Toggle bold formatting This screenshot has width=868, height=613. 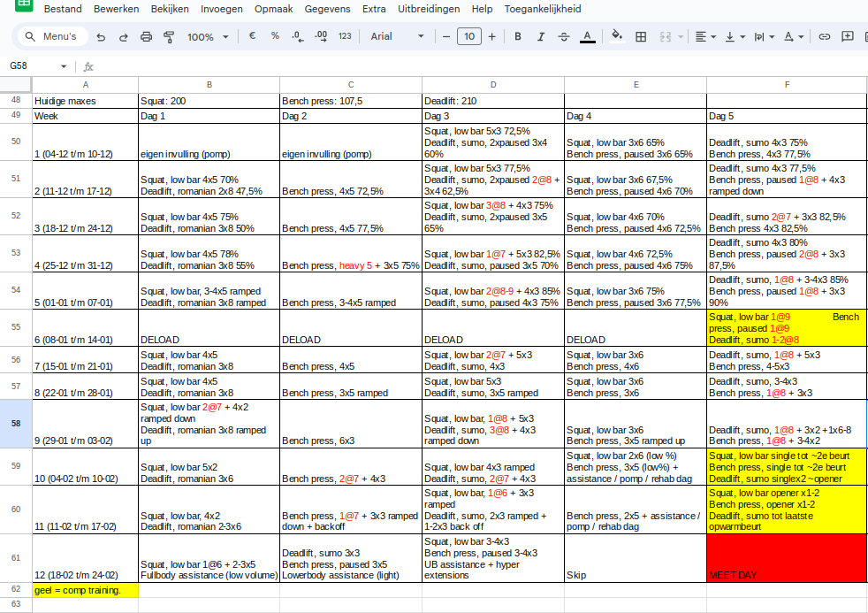[518, 37]
